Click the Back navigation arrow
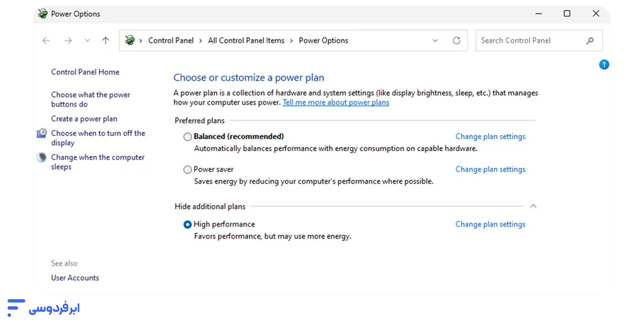The height and width of the screenshot is (324, 644). click(46, 40)
